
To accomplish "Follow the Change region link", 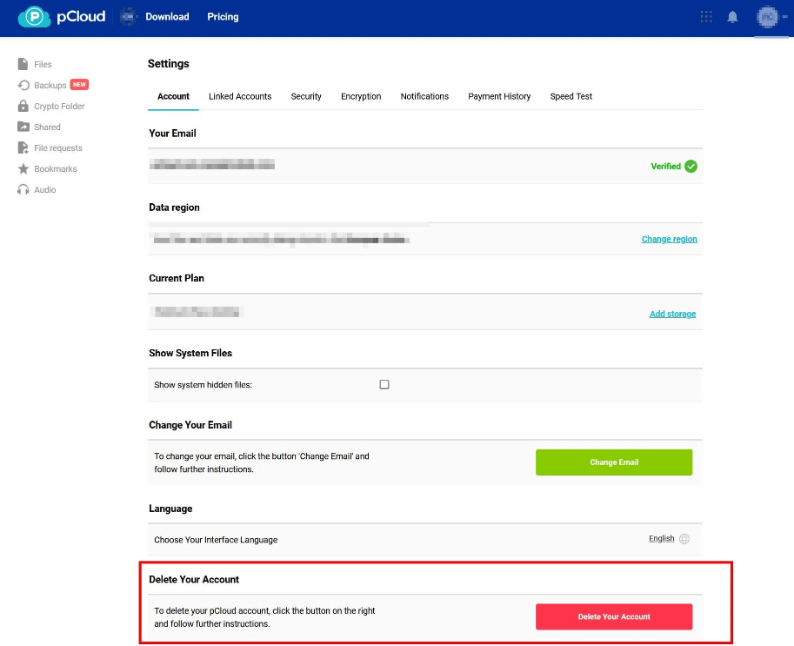I will point(669,239).
